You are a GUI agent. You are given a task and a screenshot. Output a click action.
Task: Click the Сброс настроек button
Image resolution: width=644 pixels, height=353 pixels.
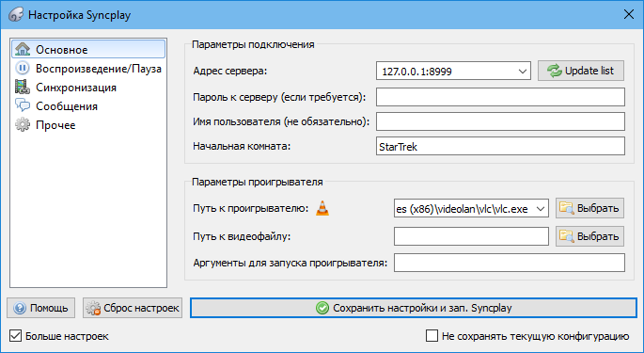click(133, 308)
